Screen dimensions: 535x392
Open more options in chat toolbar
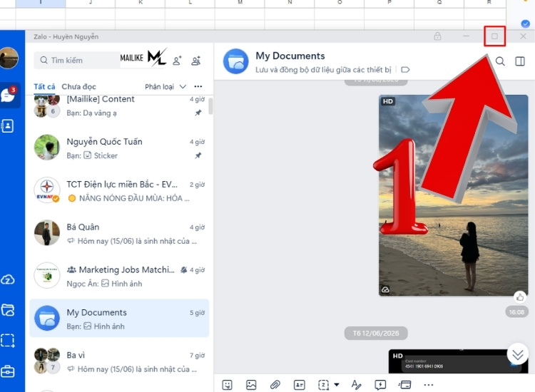pos(429,385)
